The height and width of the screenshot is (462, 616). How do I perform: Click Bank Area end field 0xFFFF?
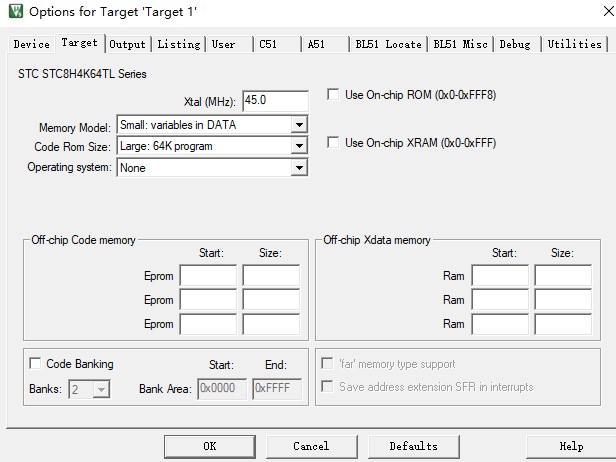pos(277,389)
